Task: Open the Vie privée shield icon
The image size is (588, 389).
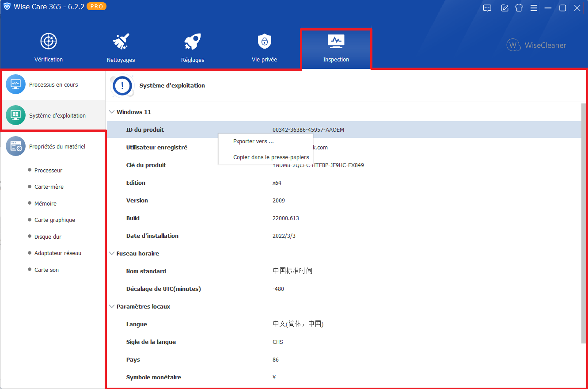Action: (264, 41)
